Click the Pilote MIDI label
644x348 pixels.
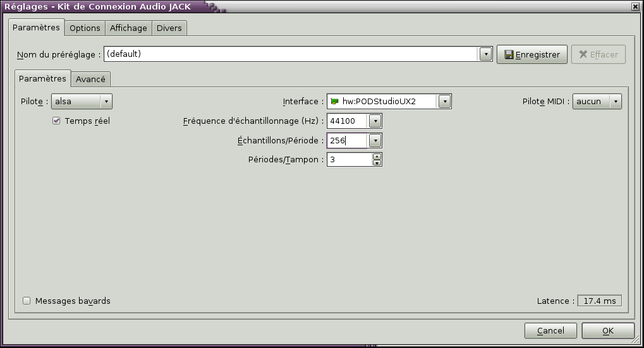pyautogui.click(x=546, y=101)
